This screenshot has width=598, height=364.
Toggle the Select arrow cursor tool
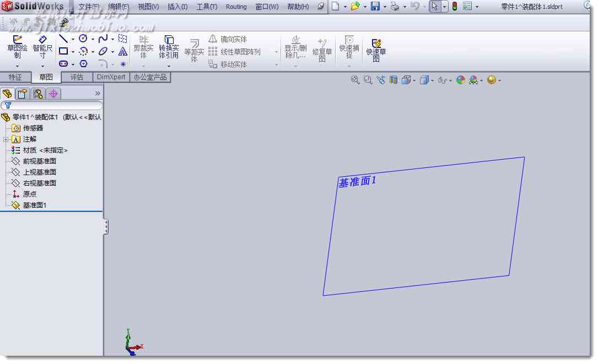pos(435,6)
